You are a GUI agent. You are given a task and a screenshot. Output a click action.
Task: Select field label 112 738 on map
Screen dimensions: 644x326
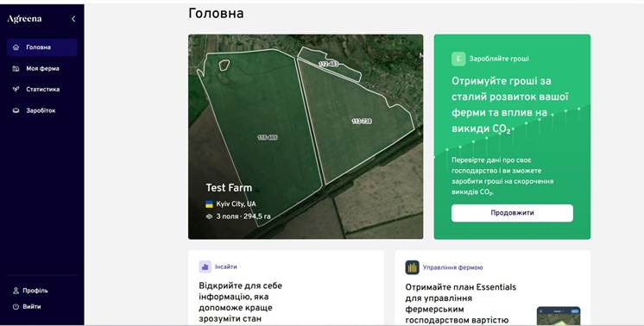click(x=362, y=121)
